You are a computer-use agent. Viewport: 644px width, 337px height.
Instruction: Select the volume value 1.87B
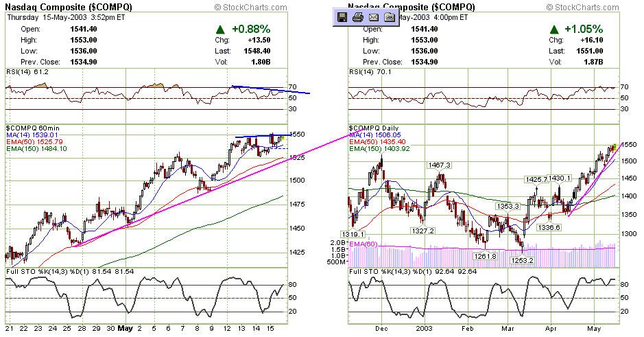tap(593, 62)
